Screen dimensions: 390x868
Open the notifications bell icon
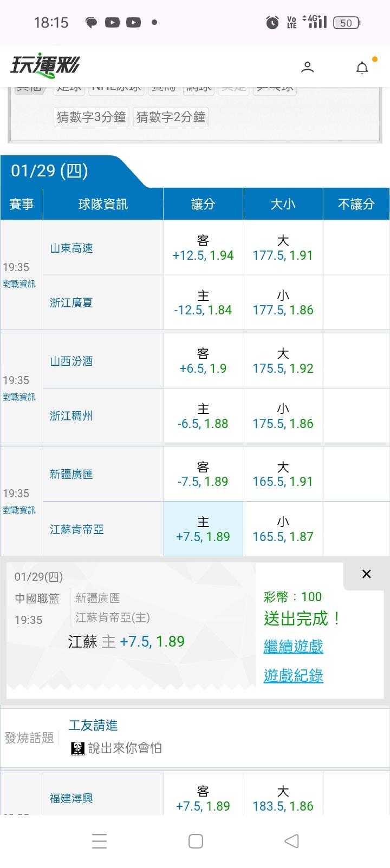point(362,68)
